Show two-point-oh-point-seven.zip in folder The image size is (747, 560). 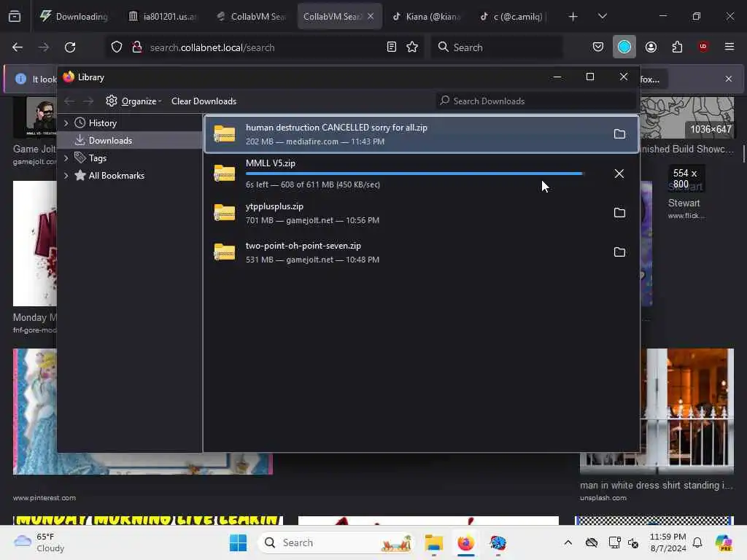coord(619,252)
